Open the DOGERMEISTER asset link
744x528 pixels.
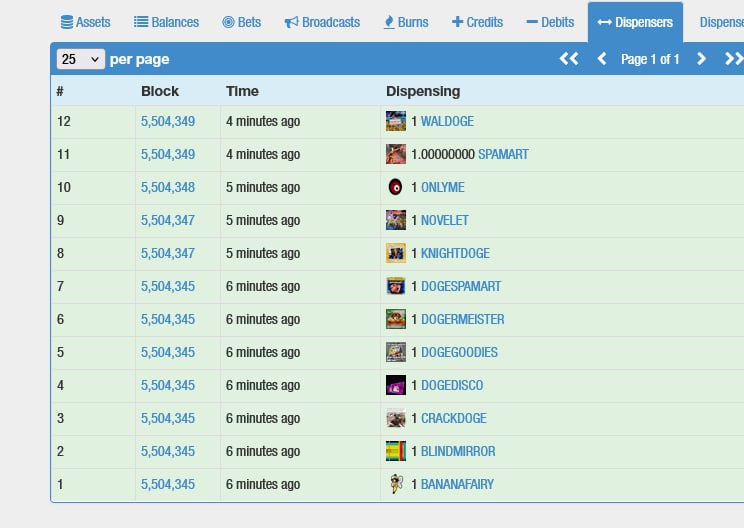pos(463,319)
